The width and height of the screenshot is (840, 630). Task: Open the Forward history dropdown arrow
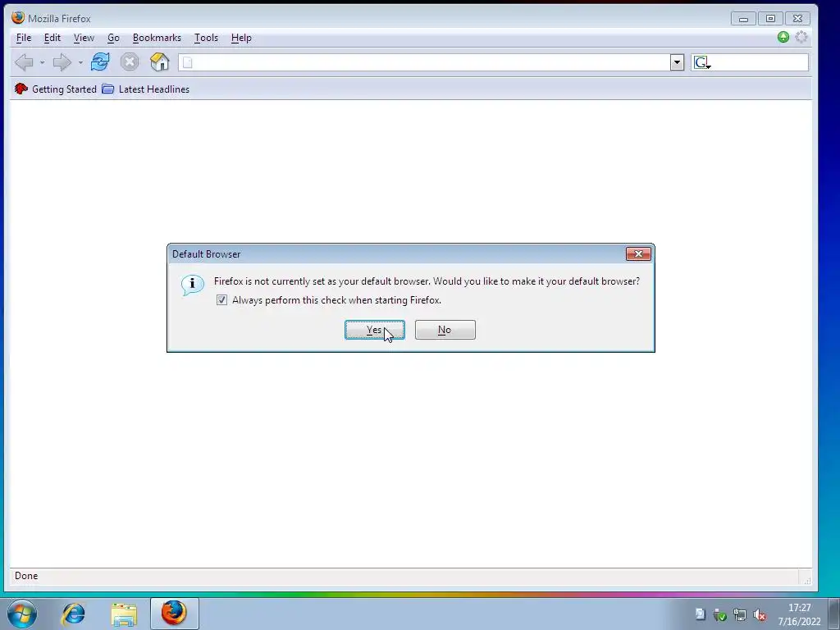point(80,62)
